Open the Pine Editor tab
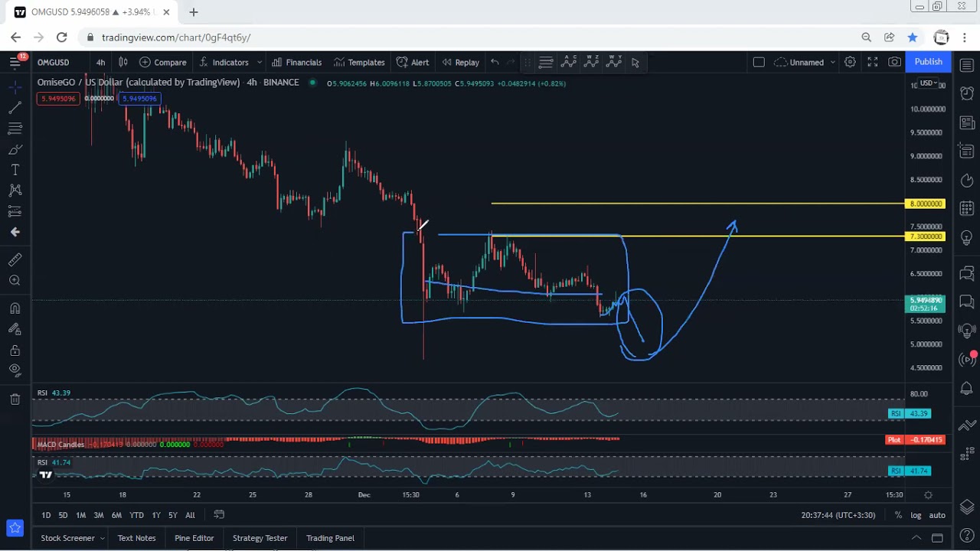Image resolution: width=980 pixels, height=551 pixels. click(x=194, y=538)
